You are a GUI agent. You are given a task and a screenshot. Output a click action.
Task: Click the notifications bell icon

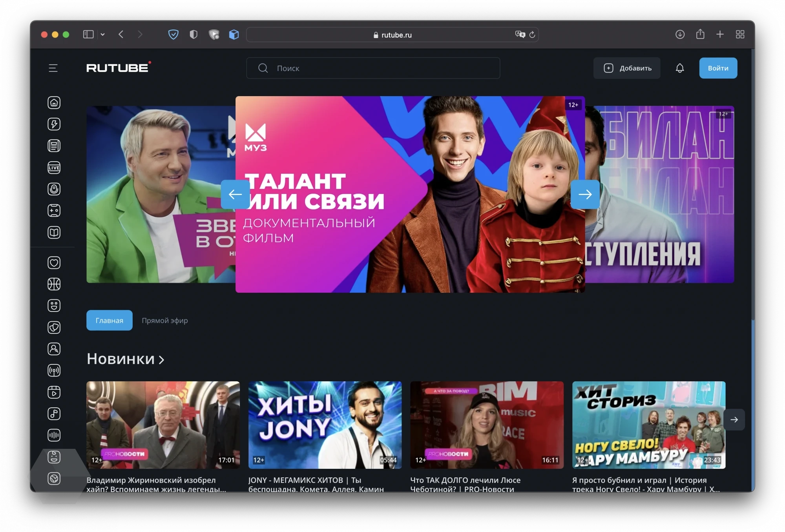(680, 68)
